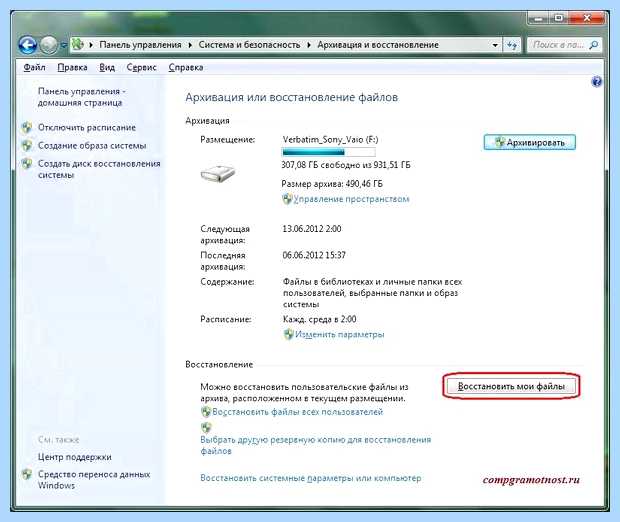Click shield icon beside Восстановить файлы всех пользователей
The width and height of the screenshot is (620, 522).
coord(206,412)
